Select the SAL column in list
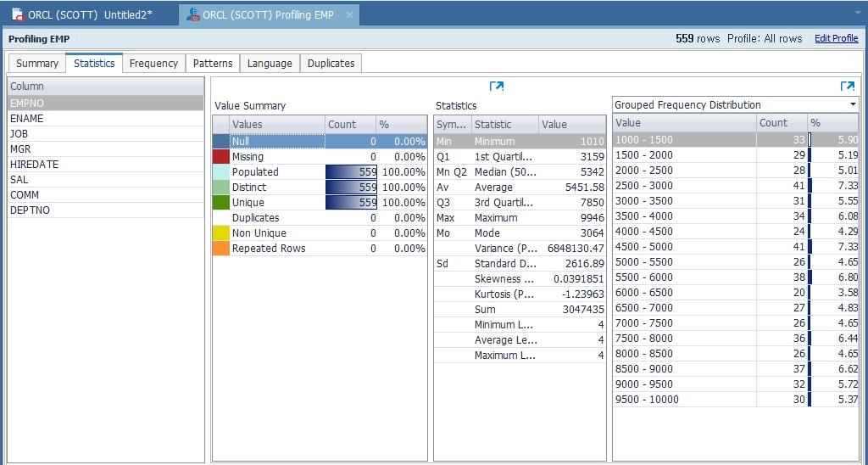 [x=19, y=180]
